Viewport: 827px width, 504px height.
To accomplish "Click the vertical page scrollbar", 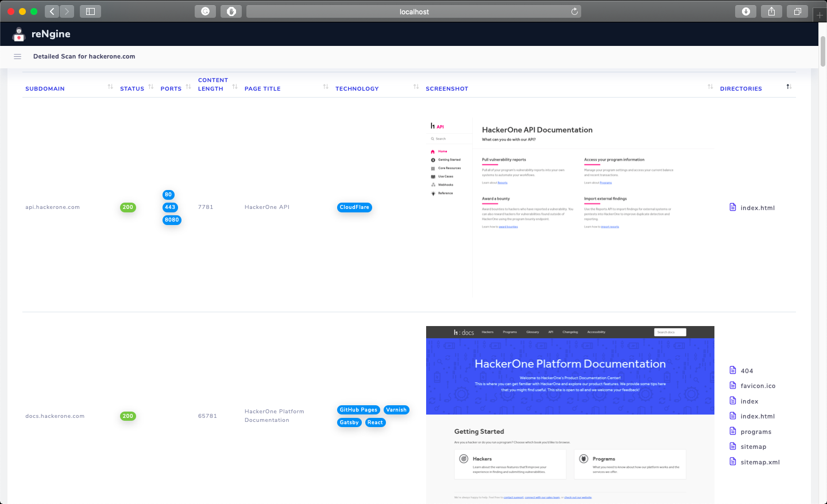I will click(822, 51).
